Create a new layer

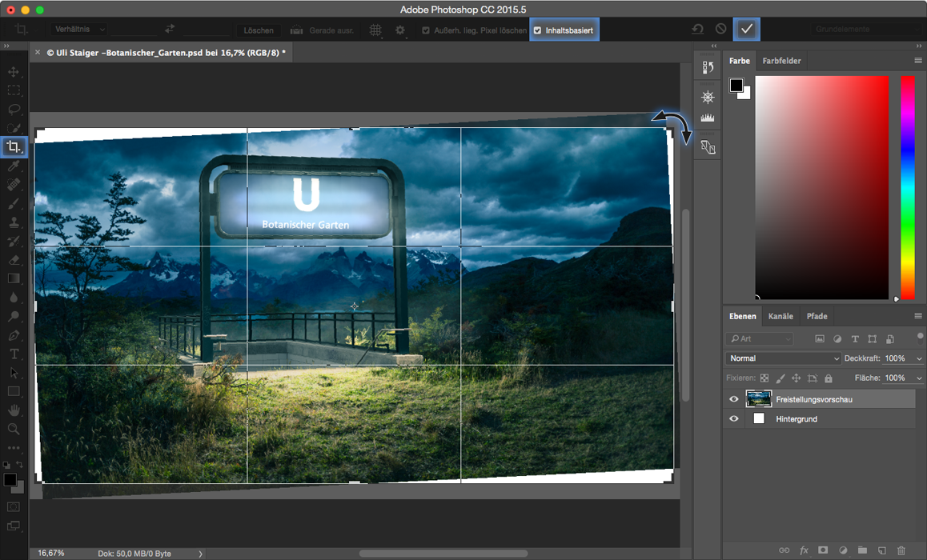tap(881, 550)
